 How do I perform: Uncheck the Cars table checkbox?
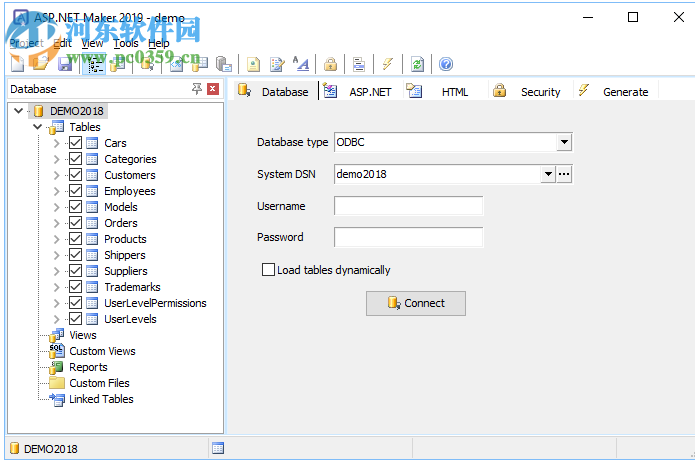(x=76, y=143)
